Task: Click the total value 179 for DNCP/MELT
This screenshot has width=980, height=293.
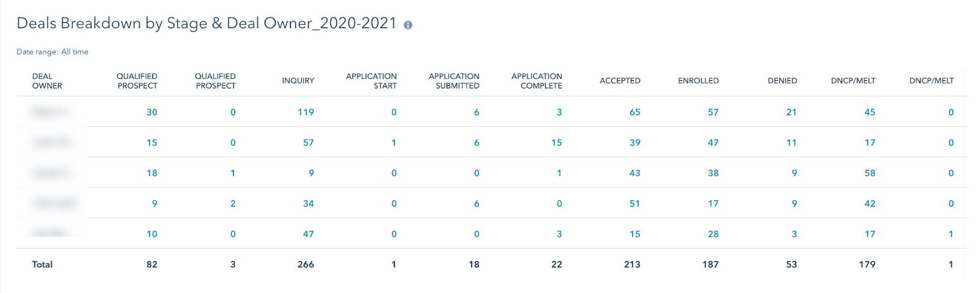Action: click(867, 265)
